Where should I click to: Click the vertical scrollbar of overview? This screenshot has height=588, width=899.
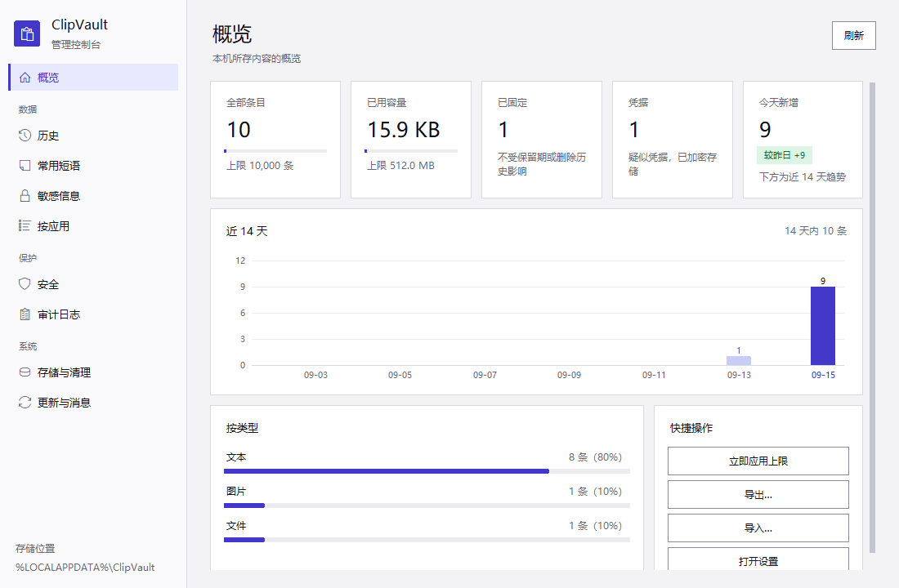tap(872, 317)
